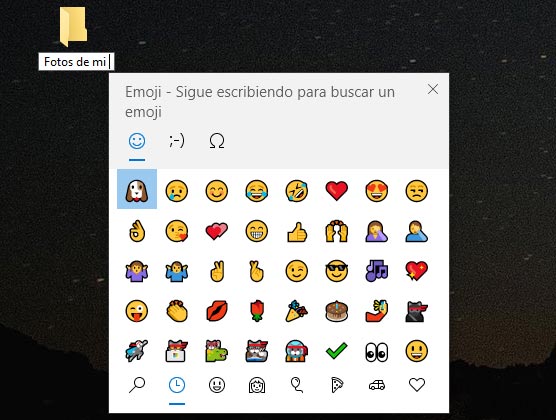Insert the party popper emoji
Image resolution: width=556 pixels, height=420 pixels.
pyautogui.click(x=297, y=311)
